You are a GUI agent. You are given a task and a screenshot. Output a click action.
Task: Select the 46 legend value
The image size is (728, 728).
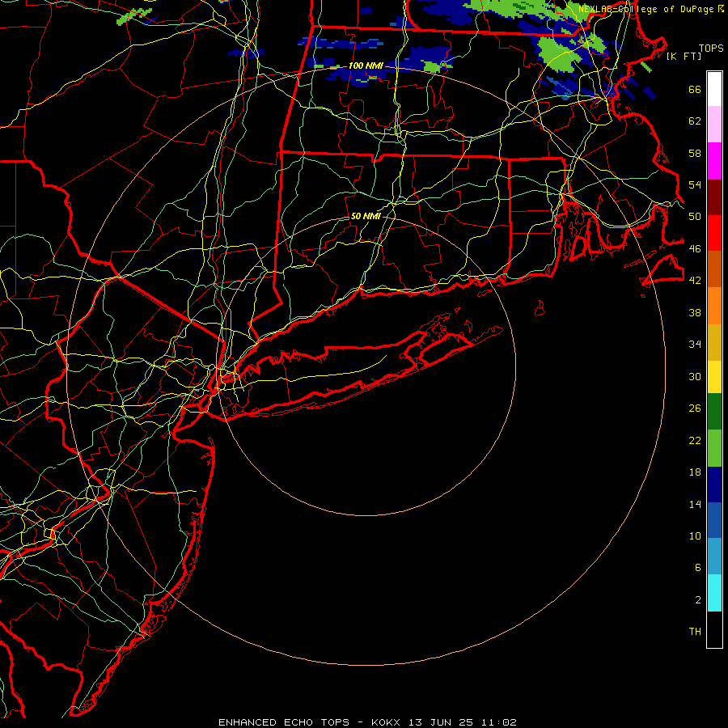pos(695,249)
